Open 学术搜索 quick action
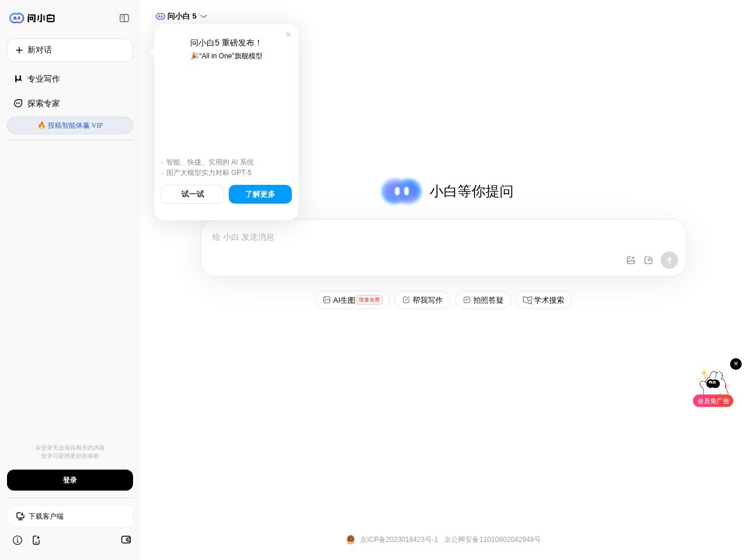 (x=544, y=300)
